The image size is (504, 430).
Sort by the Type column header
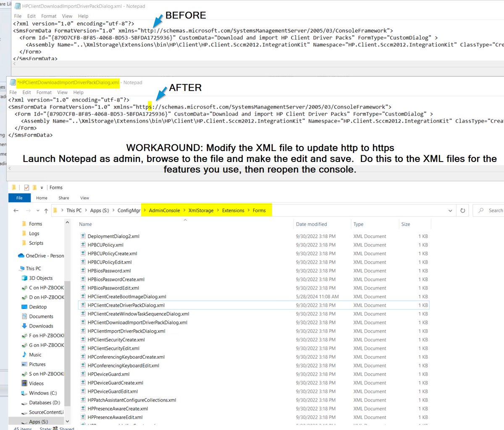point(358,224)
